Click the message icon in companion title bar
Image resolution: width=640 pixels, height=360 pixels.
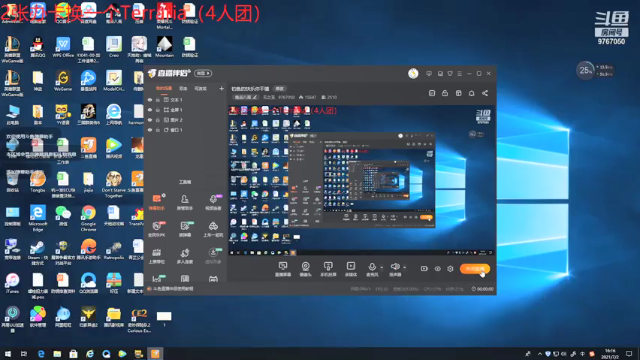click(429, 73)
